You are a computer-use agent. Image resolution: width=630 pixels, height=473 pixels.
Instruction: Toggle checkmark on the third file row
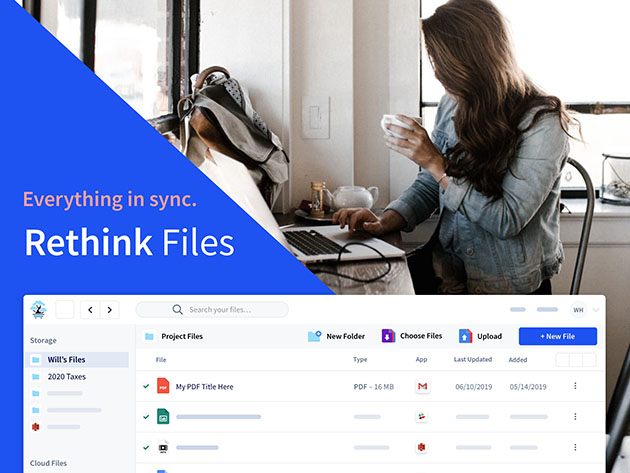(146, 447)
